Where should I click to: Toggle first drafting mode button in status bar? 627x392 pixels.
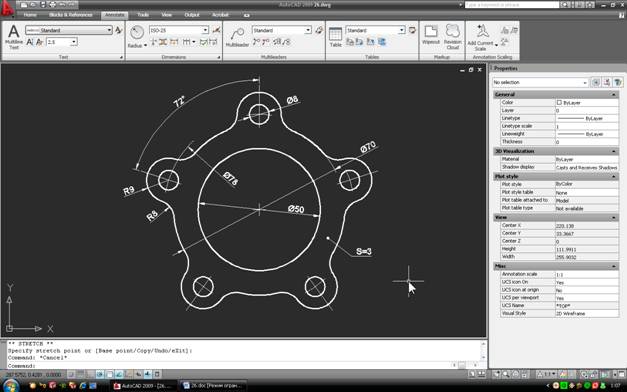[x=71, y=374]
